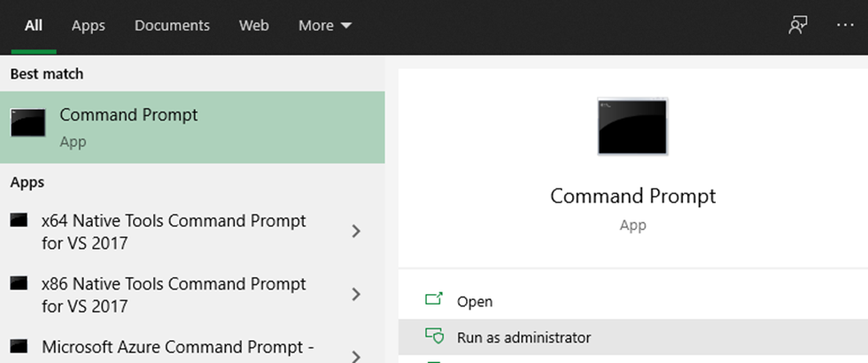
Task: Choose Run as administrator action
Action: (523, 337)
